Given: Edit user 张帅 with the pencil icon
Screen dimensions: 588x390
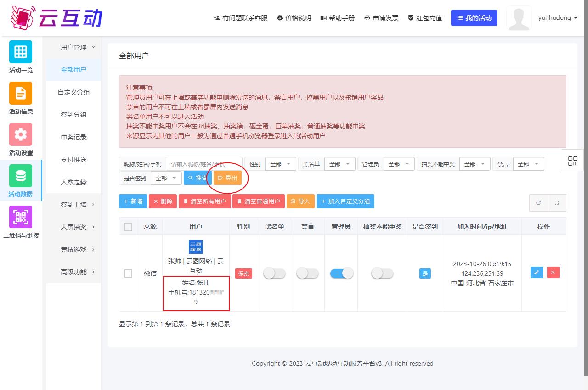Looking at the screenshot, I should pos(537,272).
